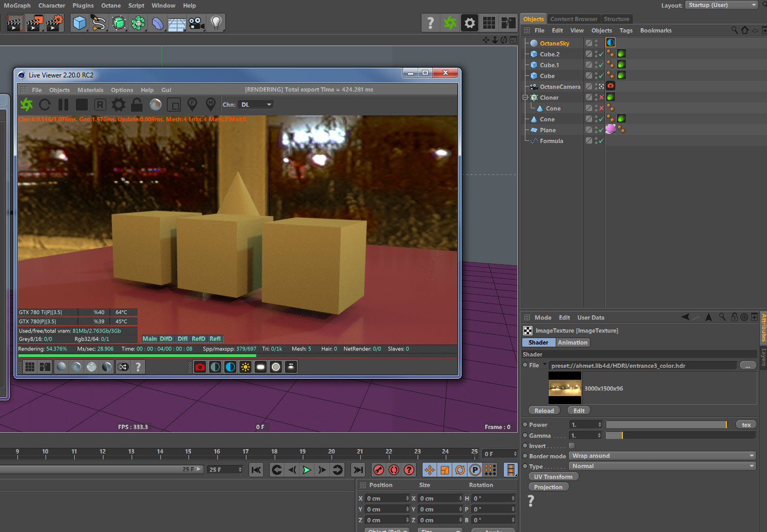Viewport: 767px width, 532px height.
Task: Open the Octane settings gear in top toolbar
Action: [470, 23]
